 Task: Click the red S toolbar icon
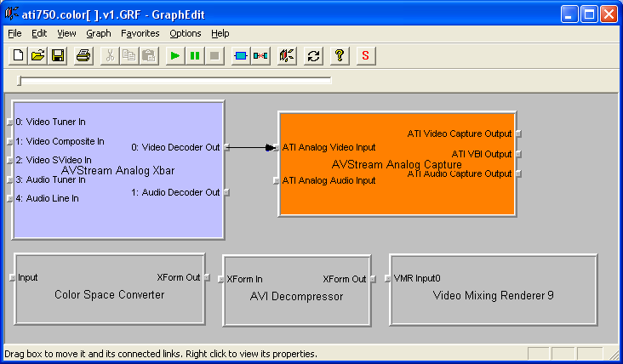pyautogui.click(x=366, y=55)
